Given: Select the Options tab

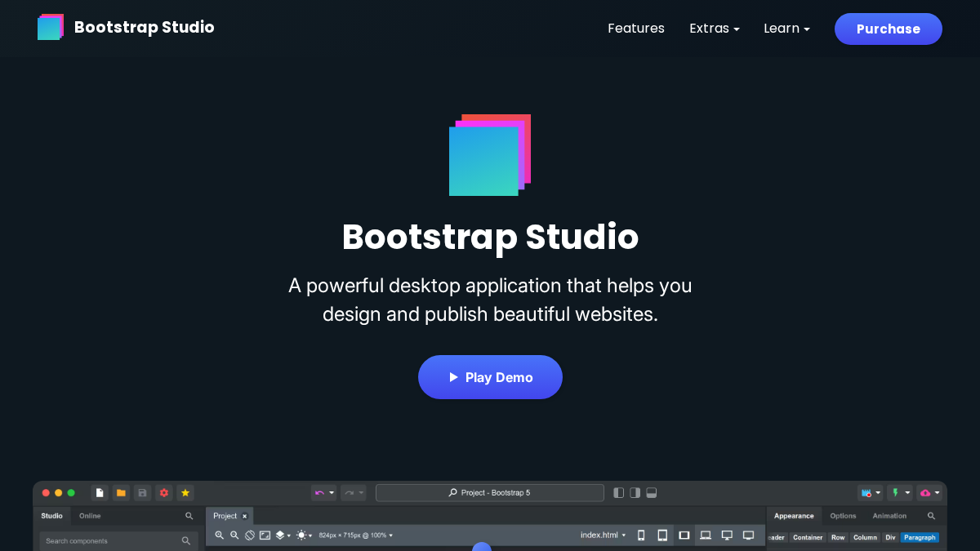Looking at the screenshot, I should pos(844,516).
